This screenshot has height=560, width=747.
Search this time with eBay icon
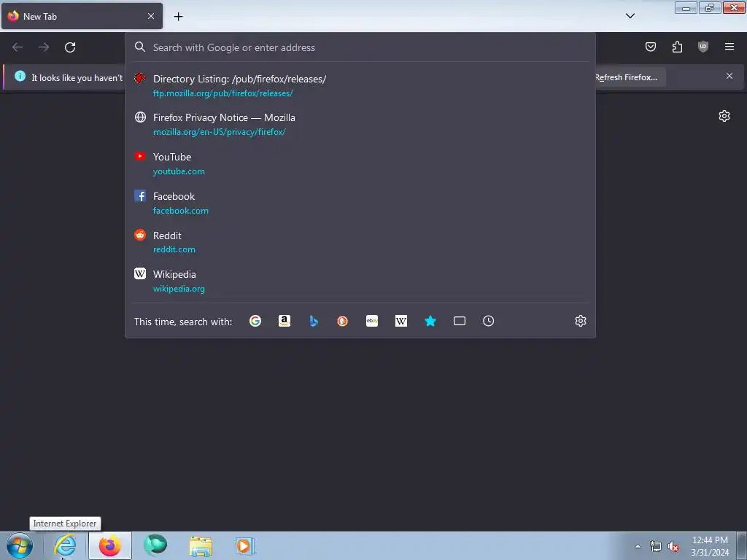tap(372, 321)
